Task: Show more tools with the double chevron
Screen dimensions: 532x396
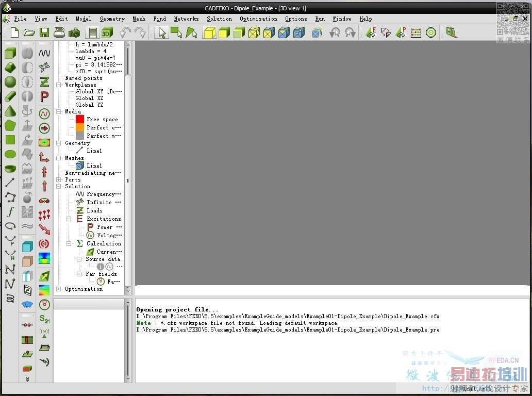Action: pyautogui.click(x=27, y=379)
